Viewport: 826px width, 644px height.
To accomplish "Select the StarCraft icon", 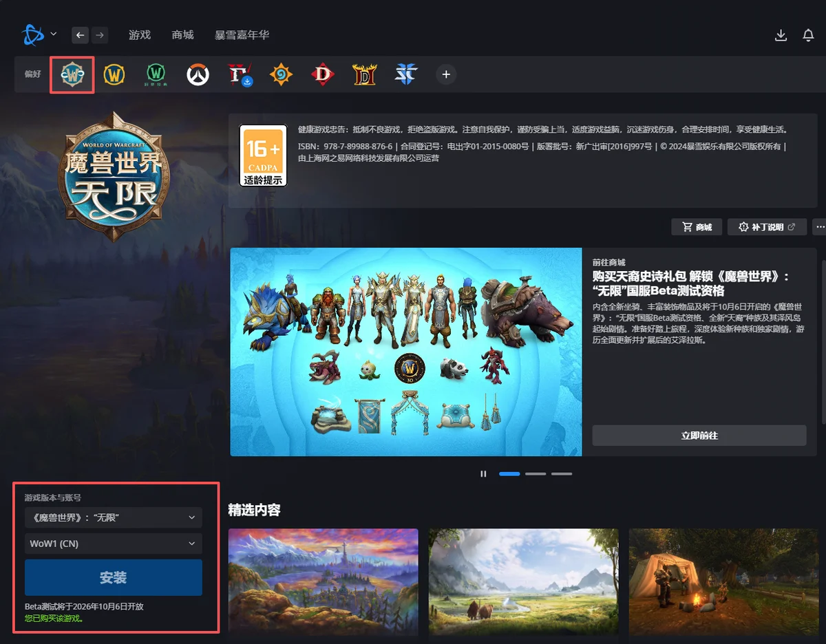I will coord(406,74).
